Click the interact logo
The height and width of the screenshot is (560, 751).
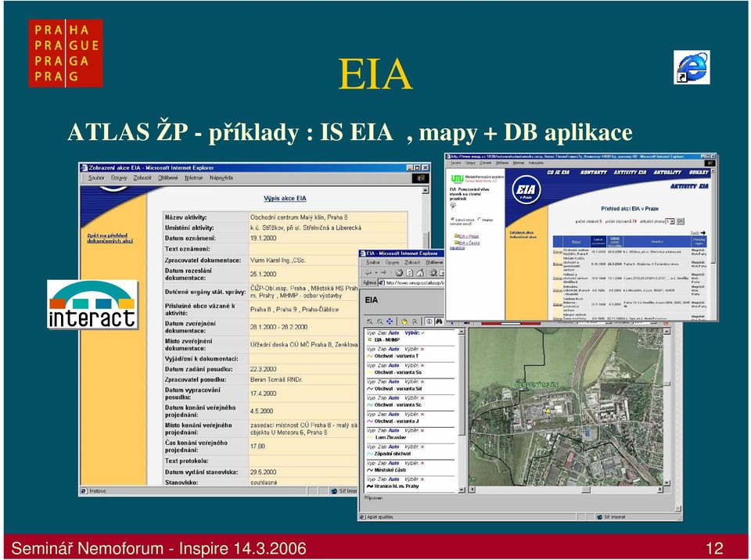(92, 305)
